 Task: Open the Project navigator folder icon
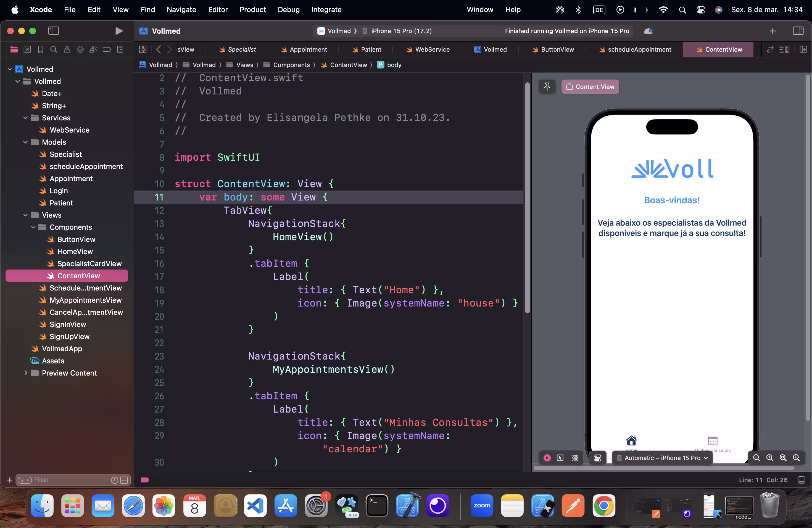click(14, 49)
